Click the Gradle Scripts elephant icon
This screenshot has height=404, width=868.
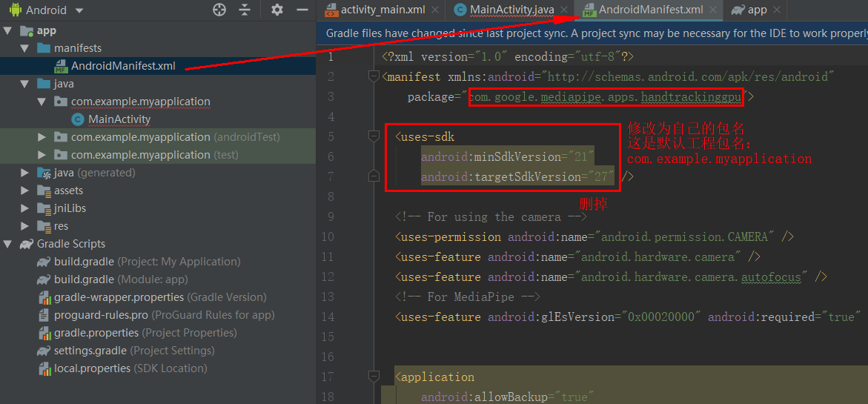(26, 243)
